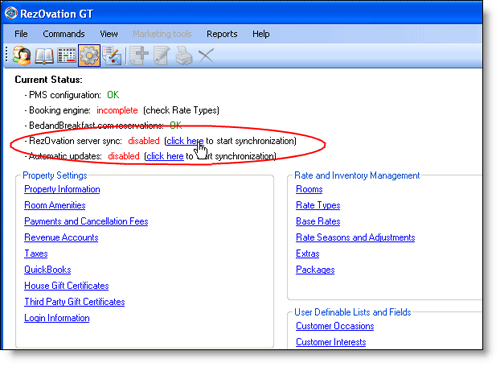This screenshot has height=367, width=500.
Task: Click 'click here' link for RezOvation server sync
Action: 185,141
